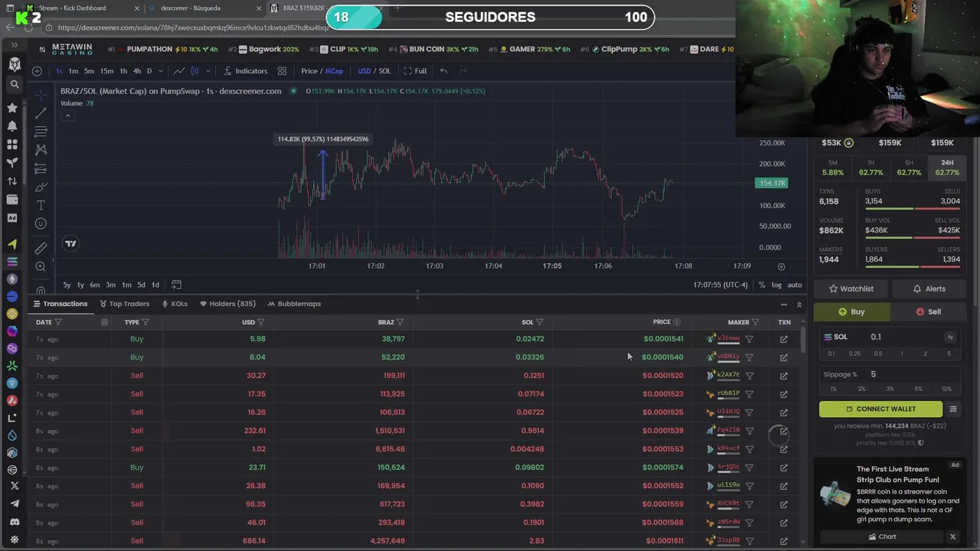
Task: Select 15m timeframe
Action: pyautogui.click(x=106, y=71)
